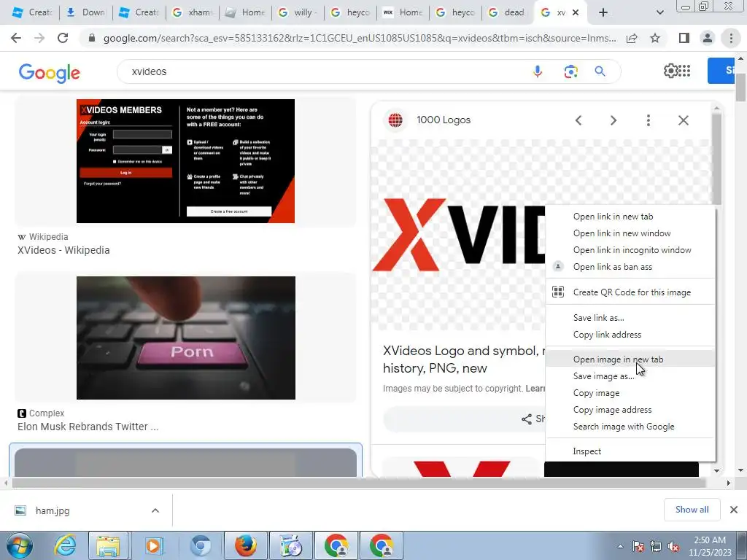
Task: Close the downloads bar
Action: [734, 510]
